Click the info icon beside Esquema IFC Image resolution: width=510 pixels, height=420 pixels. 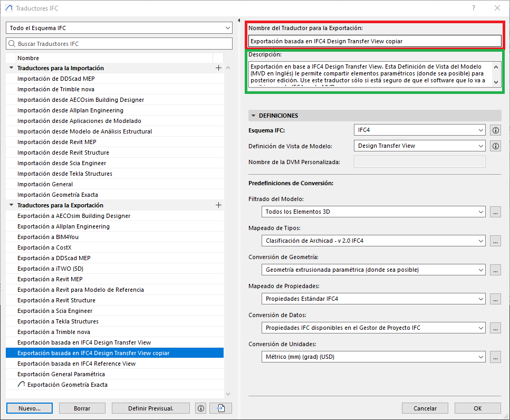coord(495,130)
